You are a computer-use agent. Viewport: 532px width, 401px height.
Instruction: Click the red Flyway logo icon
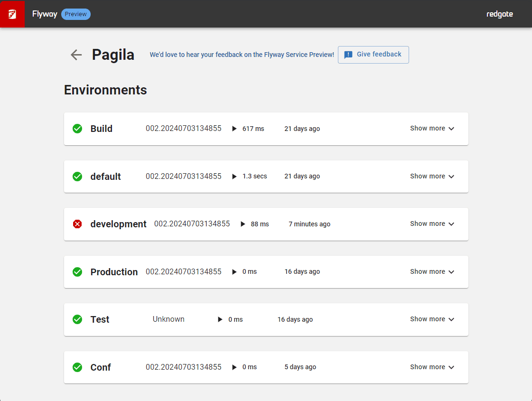coord(12,14)
